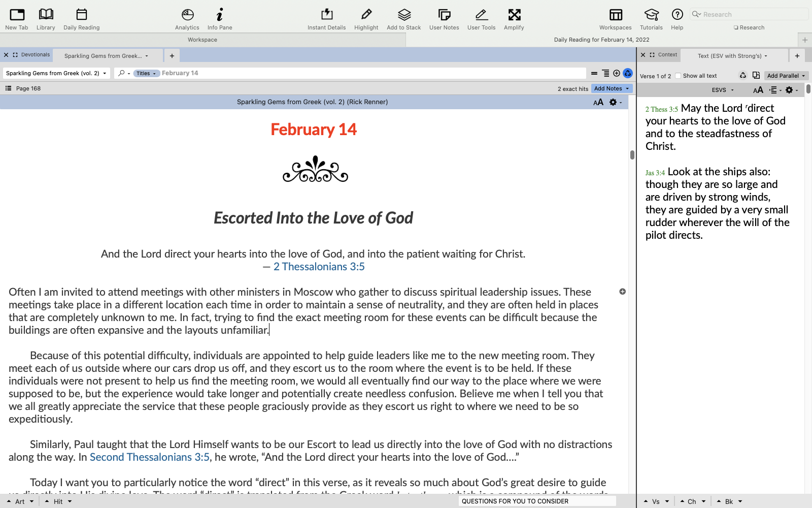Go to next chapter with Ch down arrow
The width and height of the screenshot is (812, 508).
(x=704, y=501)
